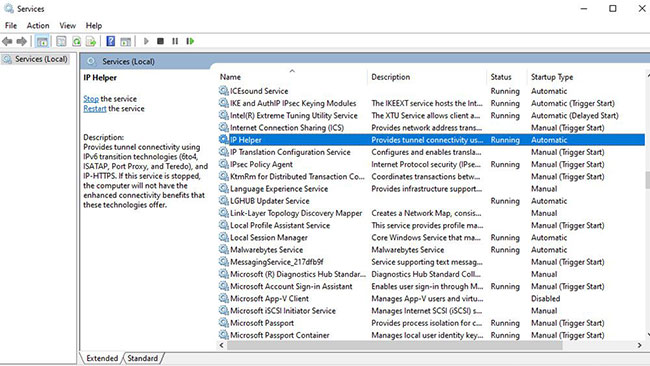Click the Start Service play icon
The image size is (650, 366).
pyautogui.click(x=146, y=41)
